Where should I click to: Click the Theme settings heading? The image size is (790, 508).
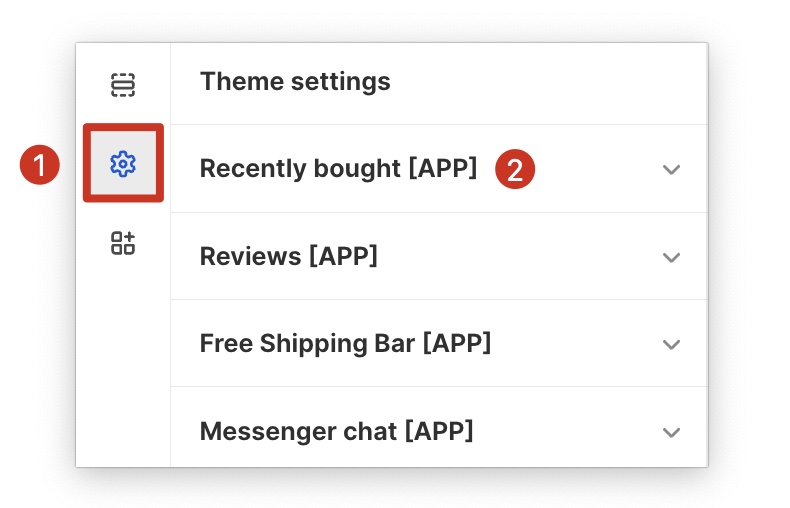tap(295, 81)
